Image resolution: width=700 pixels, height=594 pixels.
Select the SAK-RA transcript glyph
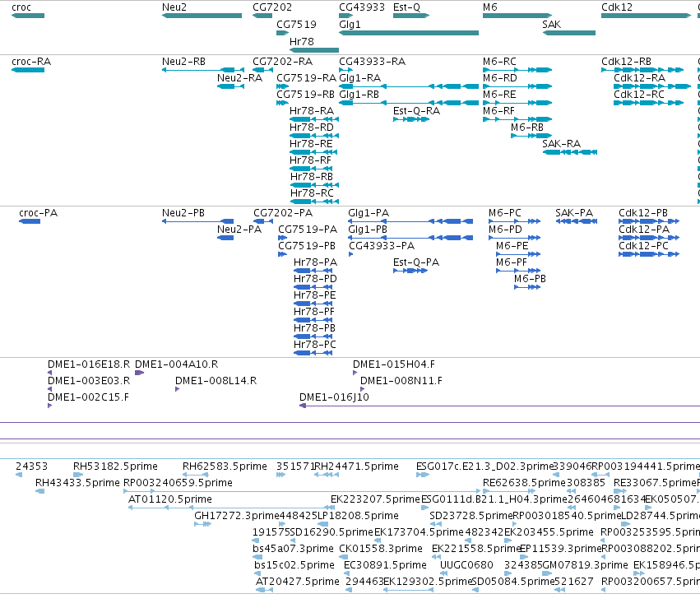(570, 152)
